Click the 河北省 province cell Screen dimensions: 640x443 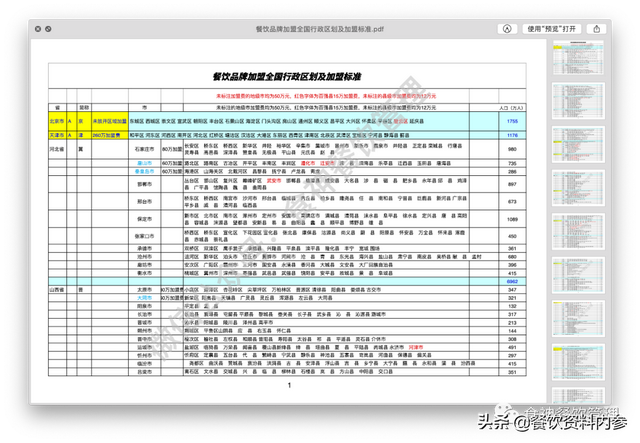[x=57, y=149]
